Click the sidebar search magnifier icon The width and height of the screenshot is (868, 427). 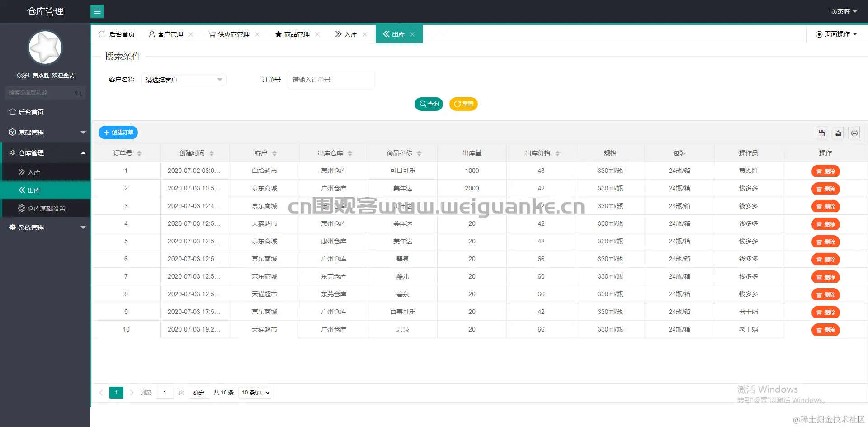click(x=79, y=93)
